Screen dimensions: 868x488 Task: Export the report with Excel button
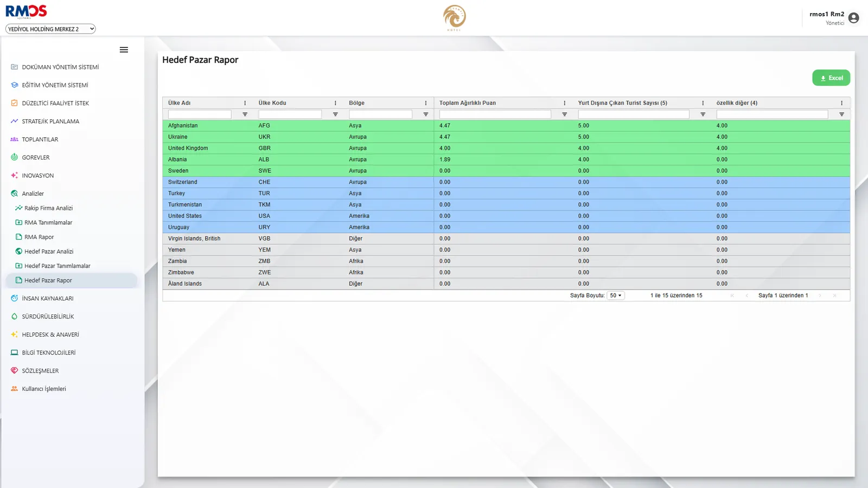tap(831, 78)
